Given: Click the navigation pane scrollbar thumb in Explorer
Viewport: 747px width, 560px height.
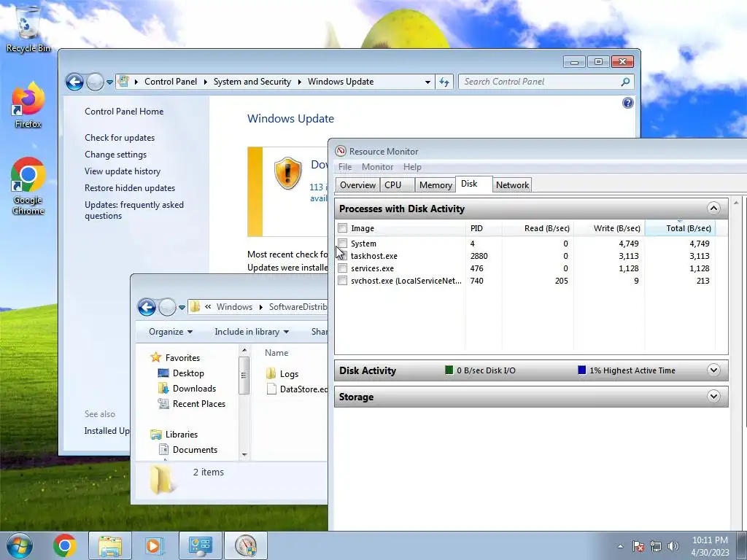Looking at the screenshot, I should [244, 376].
